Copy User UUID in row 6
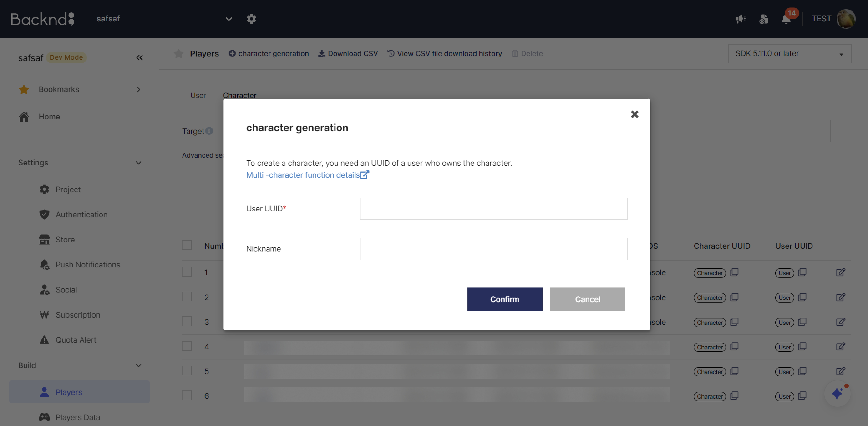 pos(802,396)
